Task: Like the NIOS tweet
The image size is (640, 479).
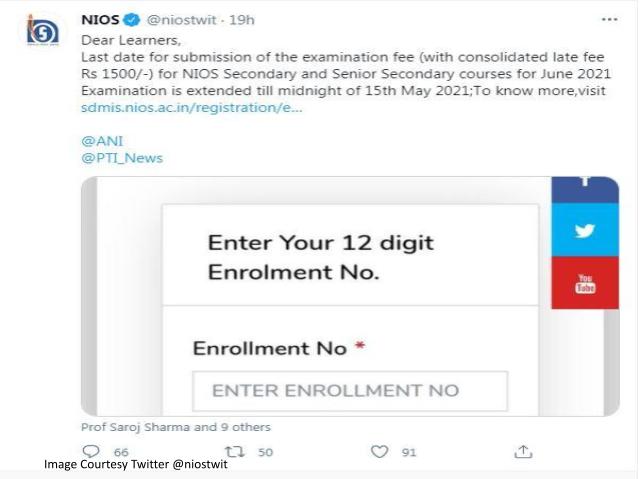Action: [x=379, y=452]
